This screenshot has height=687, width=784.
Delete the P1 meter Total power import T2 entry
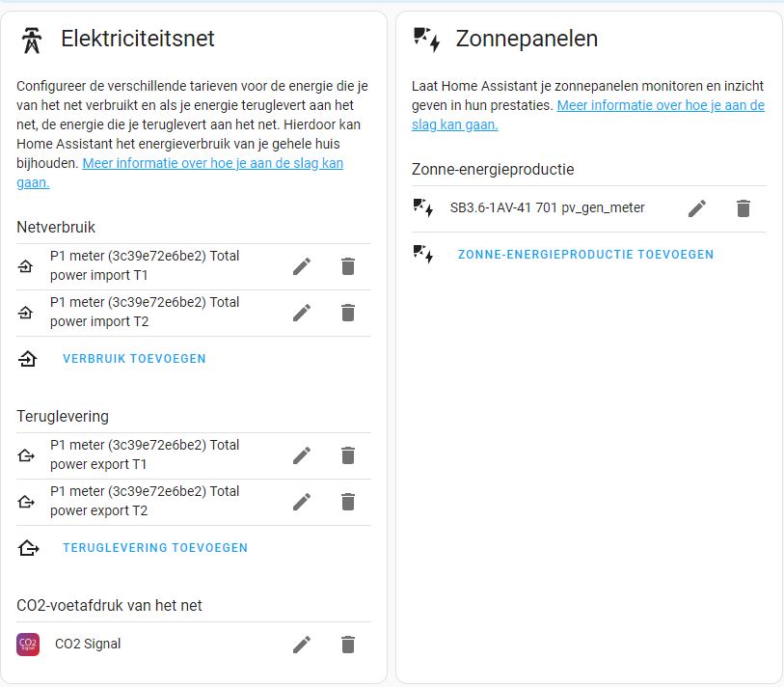click(348, 313)
